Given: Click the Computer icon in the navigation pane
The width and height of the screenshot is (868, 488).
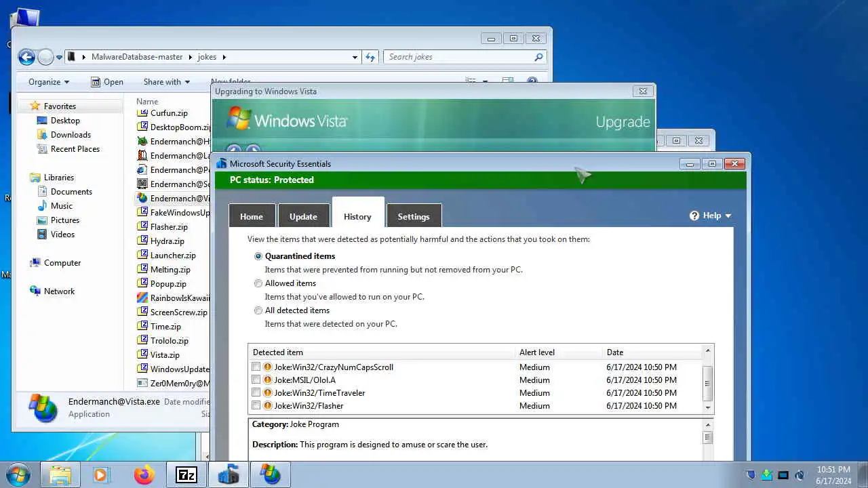Looking at the screenshot, I should (x=35, y=263).
